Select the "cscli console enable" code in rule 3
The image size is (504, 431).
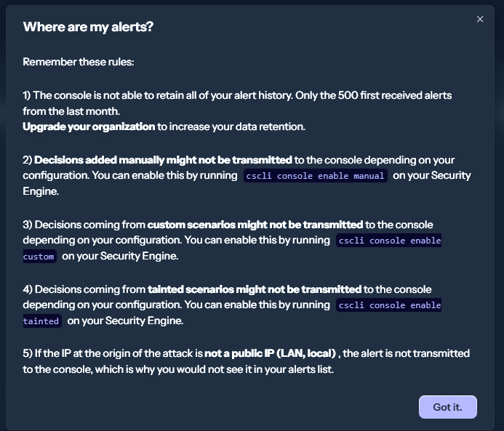(x=389, y=241)
